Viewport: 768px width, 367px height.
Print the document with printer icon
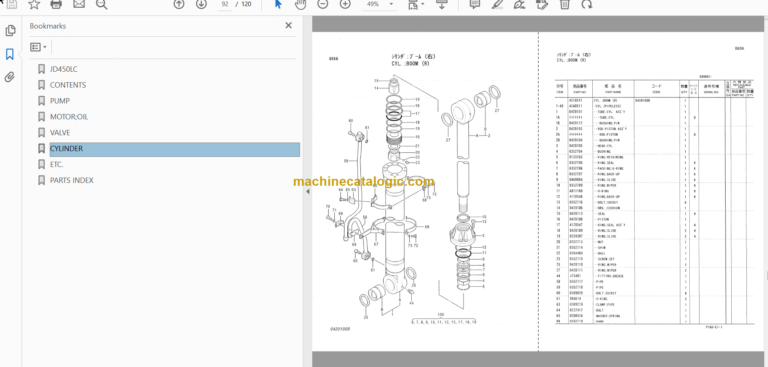point(56,4)
